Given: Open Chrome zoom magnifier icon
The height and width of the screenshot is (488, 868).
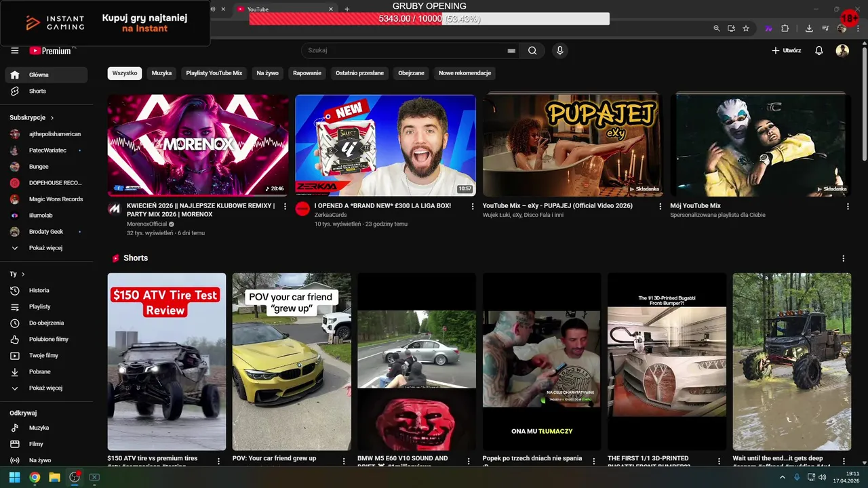Looking at the screenshot, I should click(x=717, y=28).
